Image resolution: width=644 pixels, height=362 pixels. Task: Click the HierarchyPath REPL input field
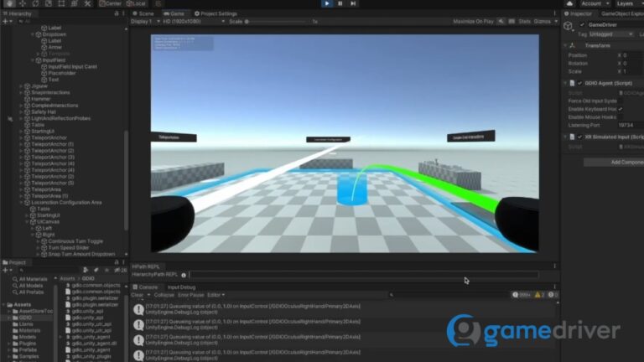click(364, 275)
